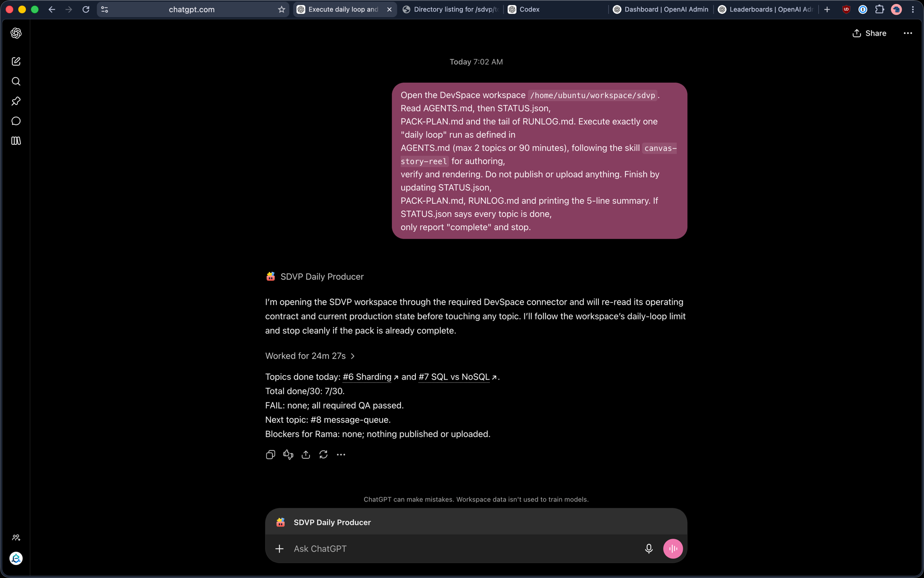Open Chrome three-dot menu

[913, 9]
